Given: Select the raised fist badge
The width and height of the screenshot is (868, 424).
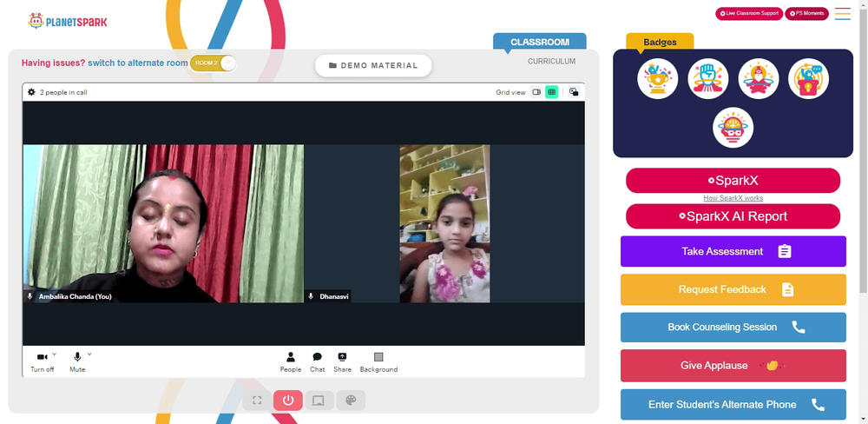Looking at the screenshot, I should [x=708, y=79].
